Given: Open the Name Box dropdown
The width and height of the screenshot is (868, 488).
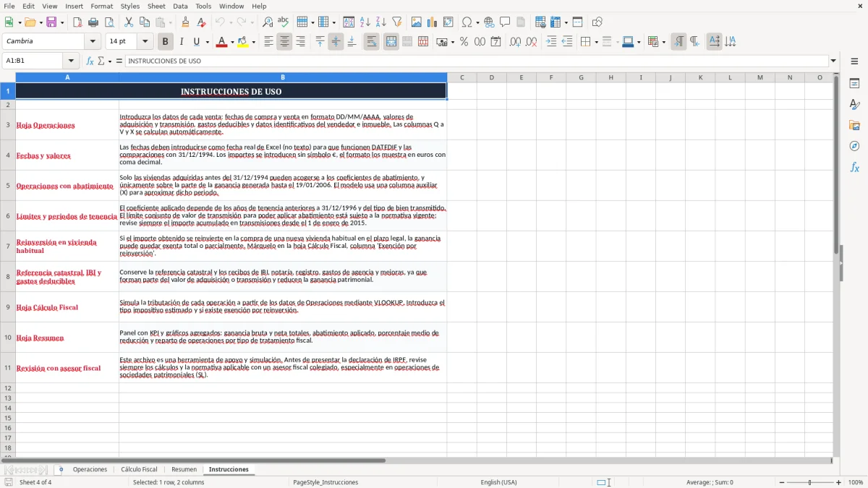Looking at the screenshot, I should (x=71, y=61).
